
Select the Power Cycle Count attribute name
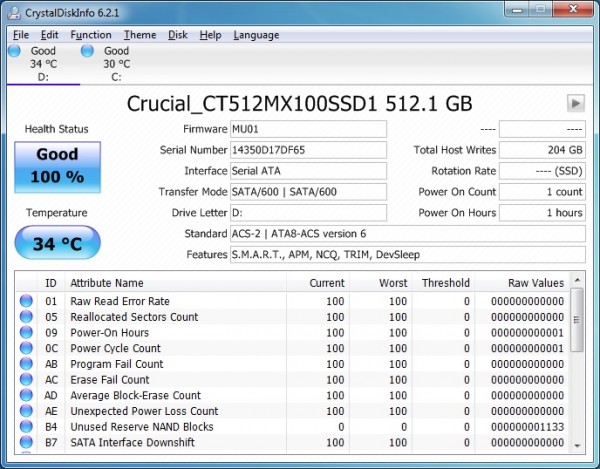(116, 348)
